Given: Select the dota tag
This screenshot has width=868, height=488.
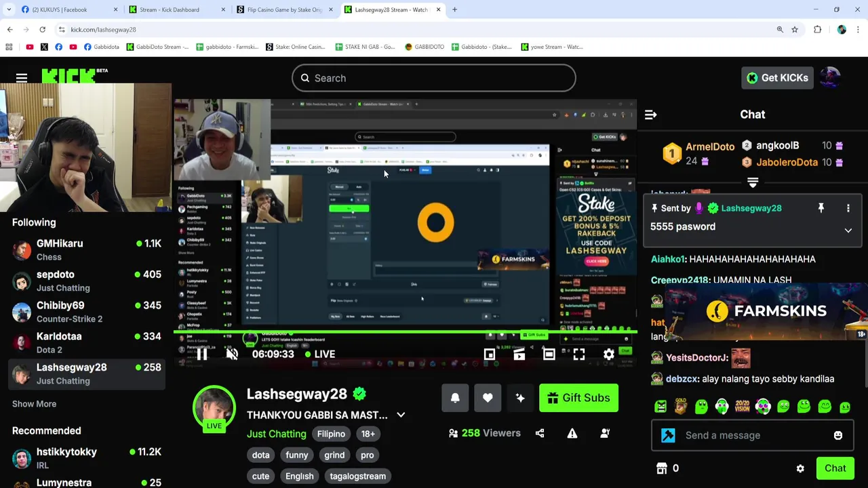Looking at the screenshot, I should click(x=261, y=455).
